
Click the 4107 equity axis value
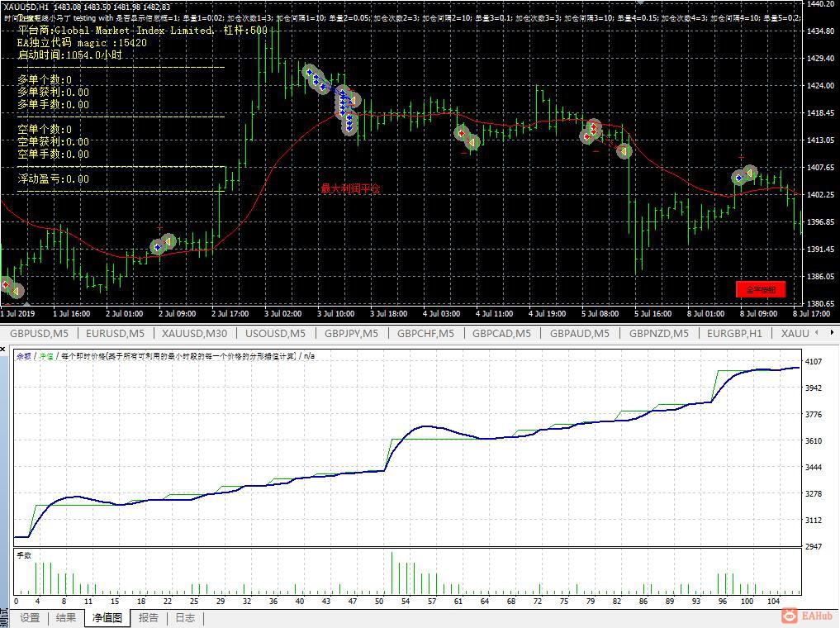click(814, 362)
